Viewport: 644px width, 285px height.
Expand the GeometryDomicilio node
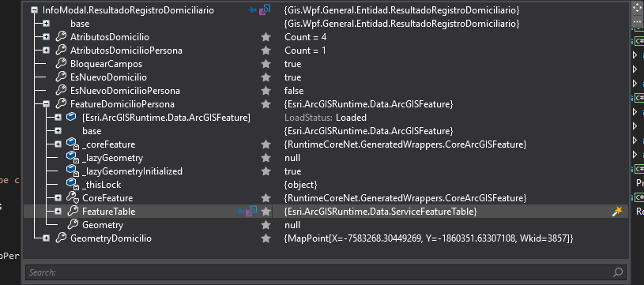coord(47,238)
